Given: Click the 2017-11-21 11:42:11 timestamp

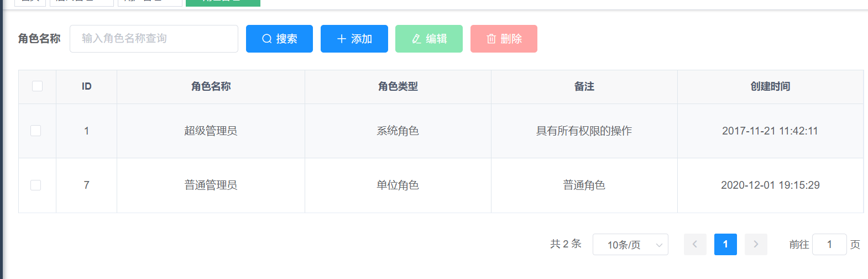Looking at the screenshot, I should (770, 131).
